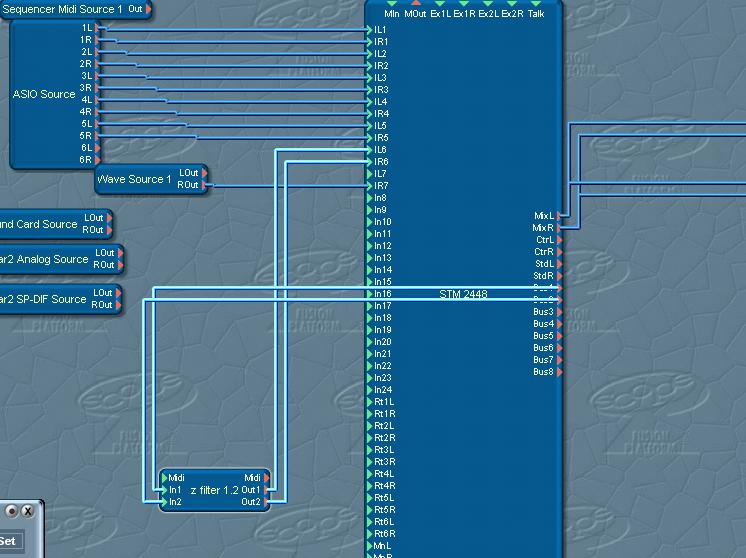Viewport: 746px width, 558px height.
Task: Click the Sound Card Source module label
Action: (x=39, y=224)
